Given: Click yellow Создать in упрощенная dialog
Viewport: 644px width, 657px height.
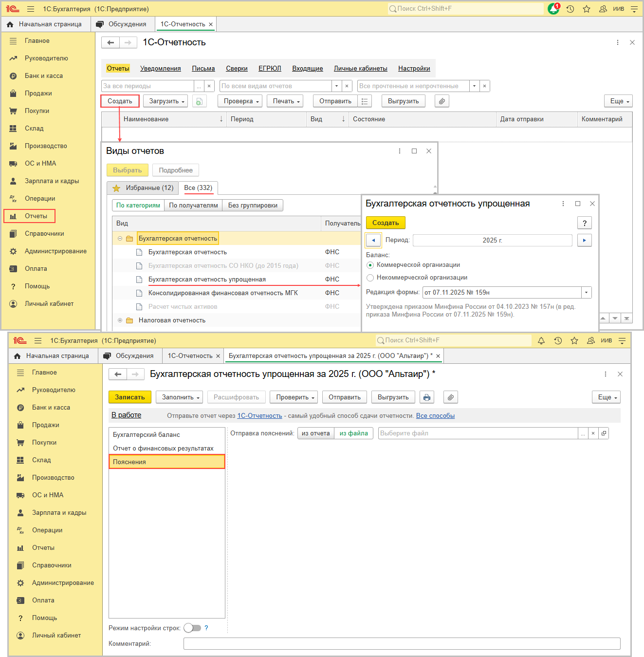Looking at the screenshot, I should 386,223.
